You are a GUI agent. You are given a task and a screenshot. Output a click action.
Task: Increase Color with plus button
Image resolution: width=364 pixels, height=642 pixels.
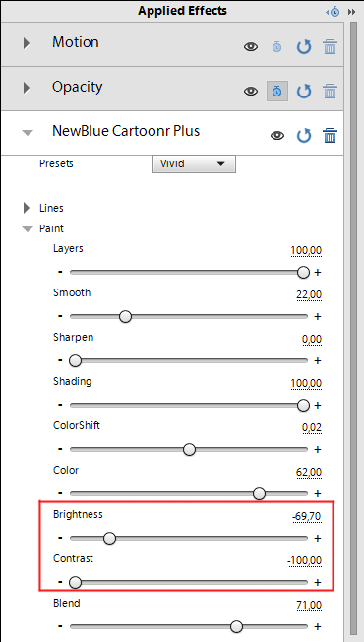318,493
